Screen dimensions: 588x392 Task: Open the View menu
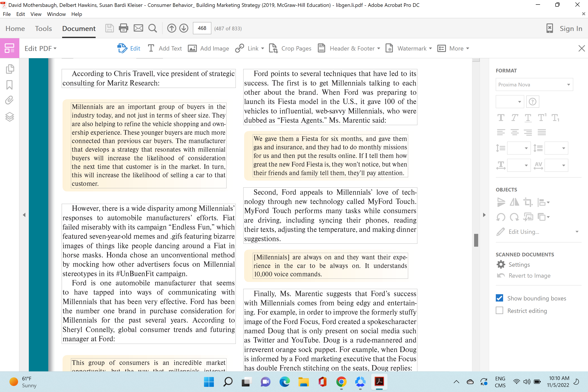point(36,14)
